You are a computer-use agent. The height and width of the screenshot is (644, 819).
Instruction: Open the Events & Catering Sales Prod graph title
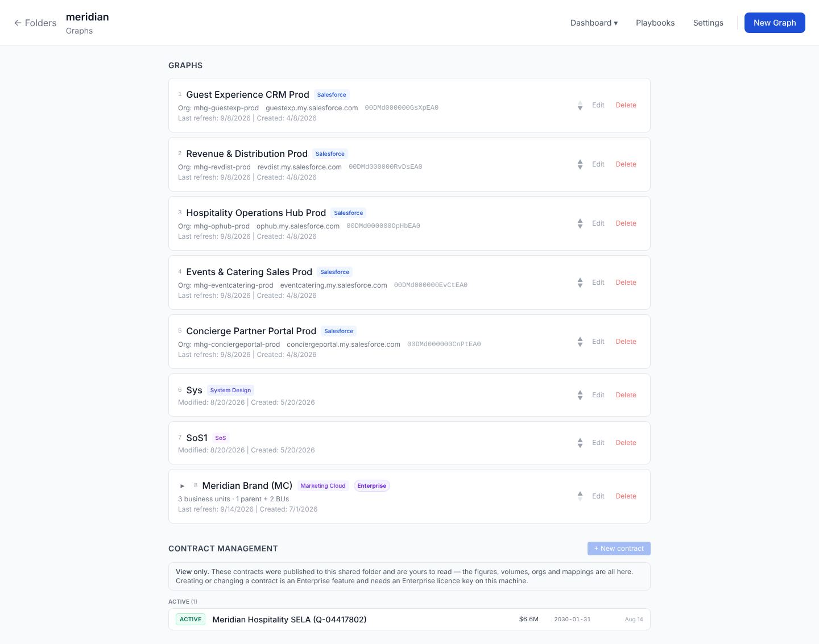point(249,272)
